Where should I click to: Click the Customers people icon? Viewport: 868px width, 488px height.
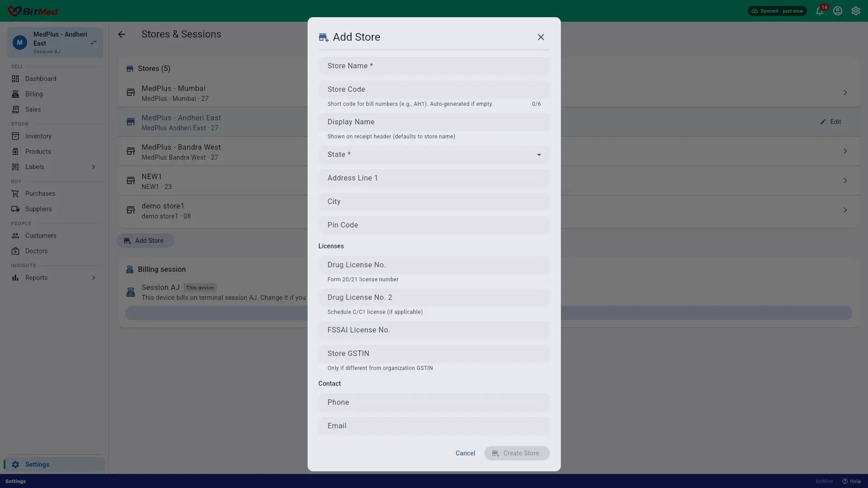15,236
